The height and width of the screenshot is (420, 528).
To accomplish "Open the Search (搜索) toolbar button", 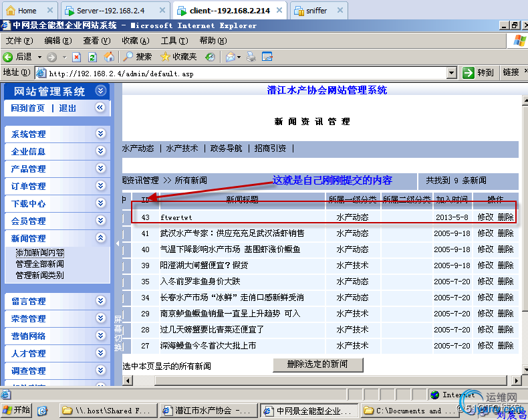I will (138, 57).
